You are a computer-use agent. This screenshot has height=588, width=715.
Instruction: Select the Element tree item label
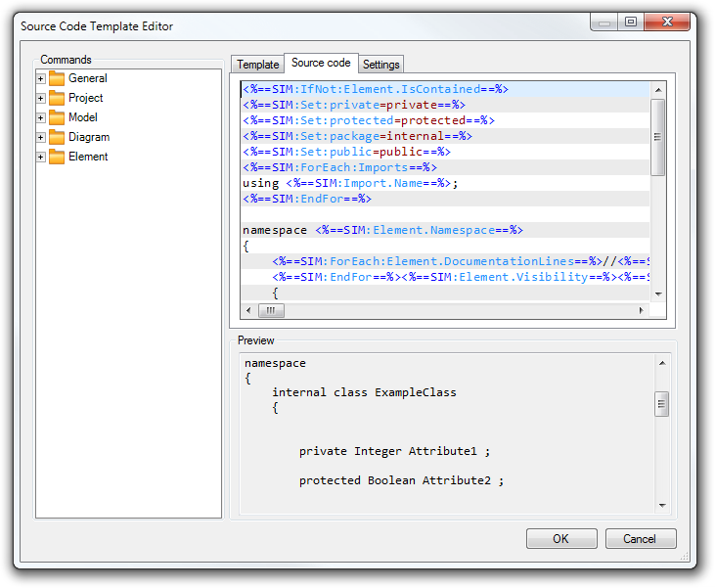coord(88,157)
